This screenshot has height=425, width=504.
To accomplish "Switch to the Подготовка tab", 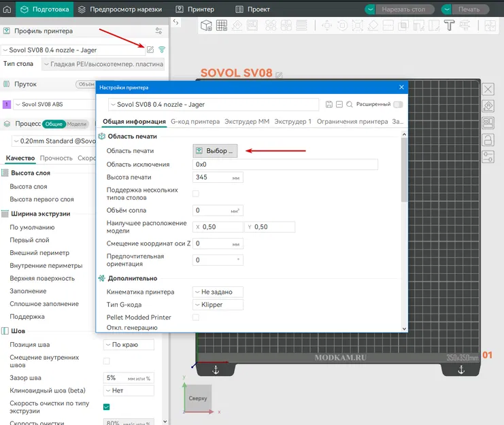I will pos(45,10).
